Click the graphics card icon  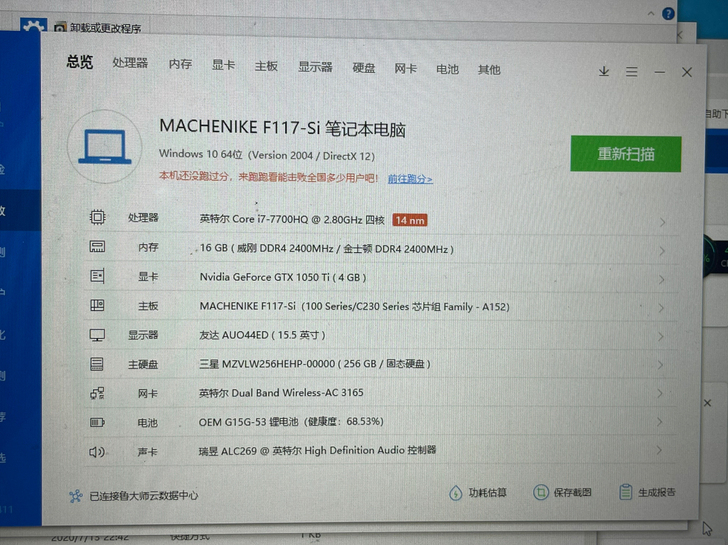[97, 276]
